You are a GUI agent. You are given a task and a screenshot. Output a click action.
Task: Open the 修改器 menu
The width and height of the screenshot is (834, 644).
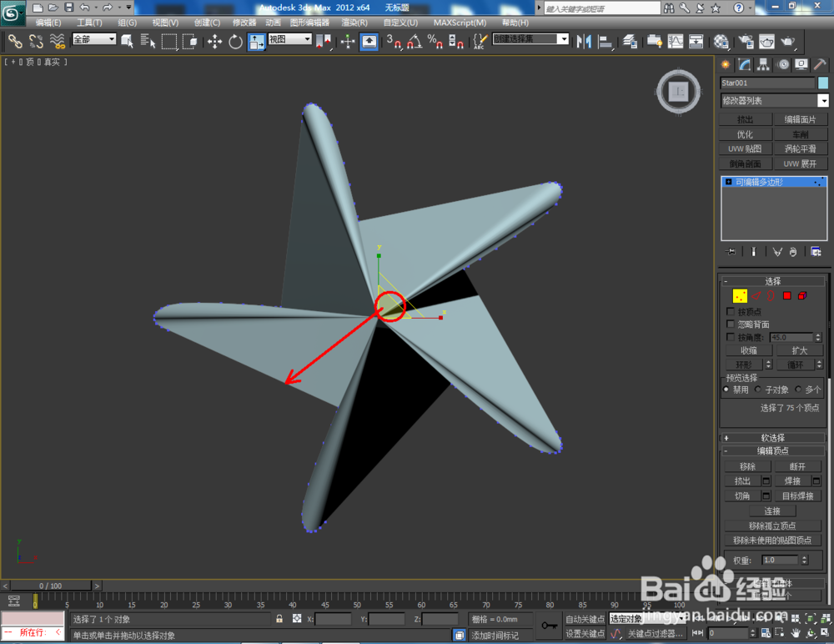point(244,23)
